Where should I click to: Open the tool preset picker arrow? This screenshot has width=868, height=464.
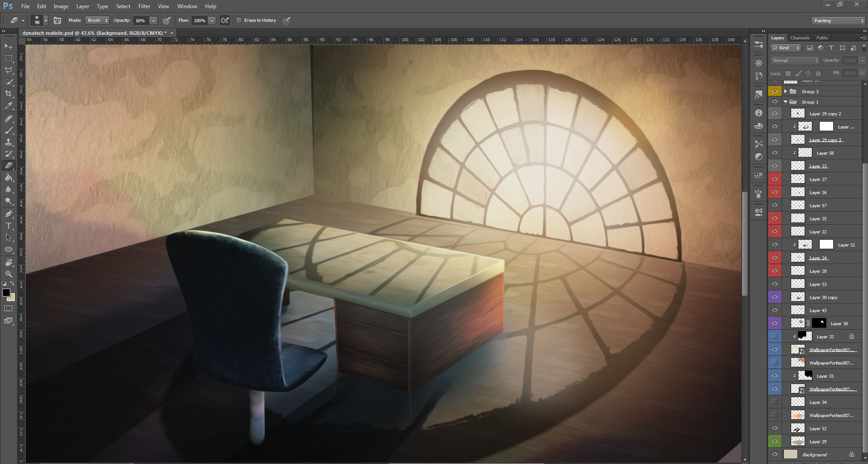[23, 21]
